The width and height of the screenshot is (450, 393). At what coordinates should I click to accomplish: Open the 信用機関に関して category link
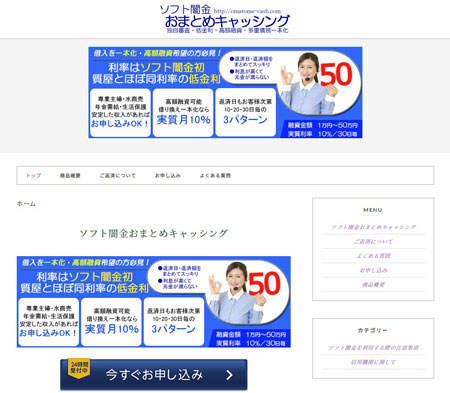click(373, 362)
